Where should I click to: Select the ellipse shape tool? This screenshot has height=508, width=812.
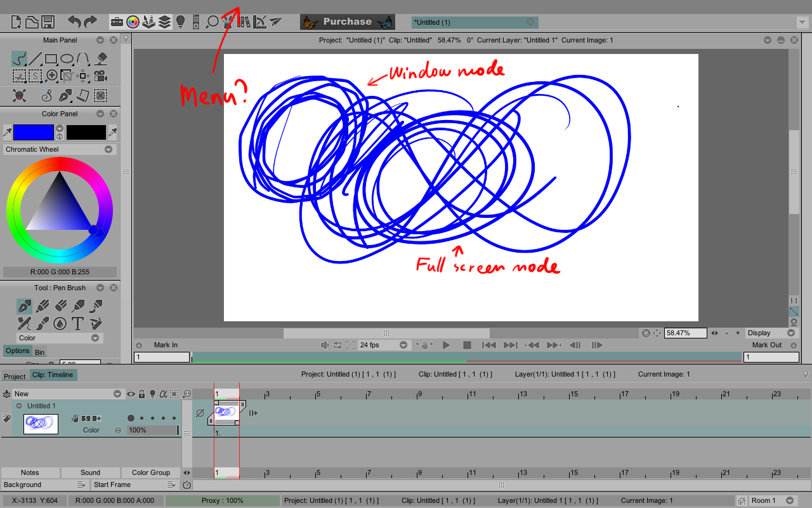click(x=67, y=59)
